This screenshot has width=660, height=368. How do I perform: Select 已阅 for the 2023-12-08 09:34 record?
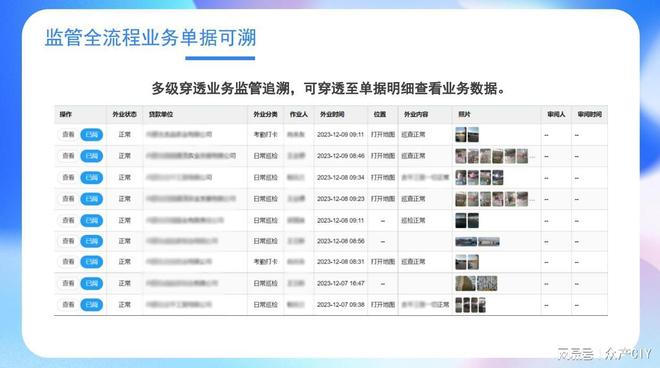tap(92, 178)
